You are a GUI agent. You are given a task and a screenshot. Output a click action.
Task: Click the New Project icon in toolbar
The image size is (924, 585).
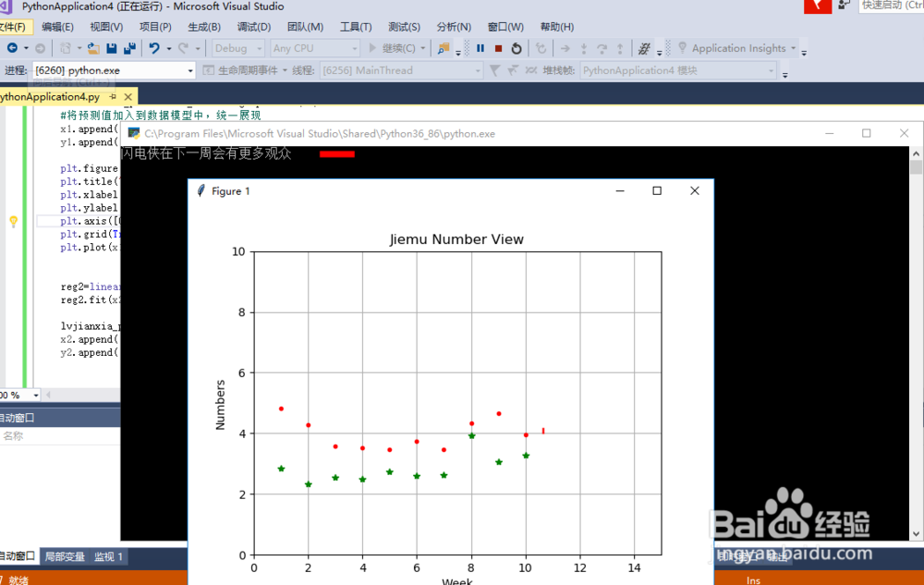pos(66,48)
